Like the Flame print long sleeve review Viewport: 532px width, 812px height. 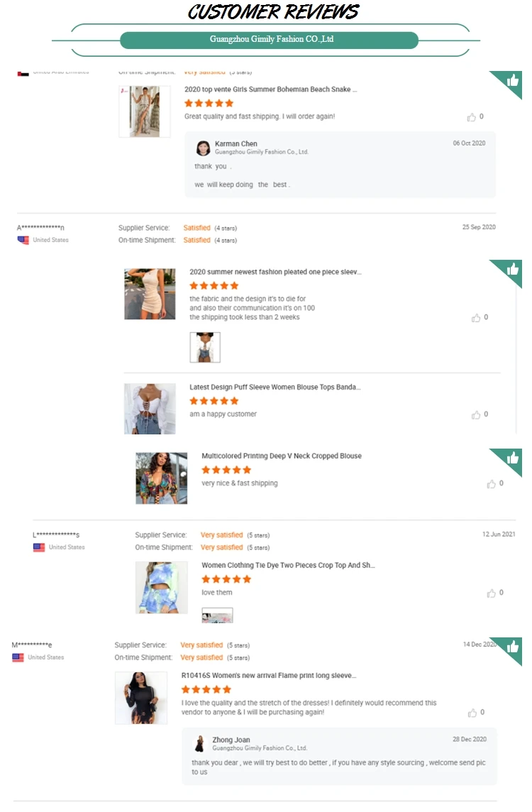472,713
